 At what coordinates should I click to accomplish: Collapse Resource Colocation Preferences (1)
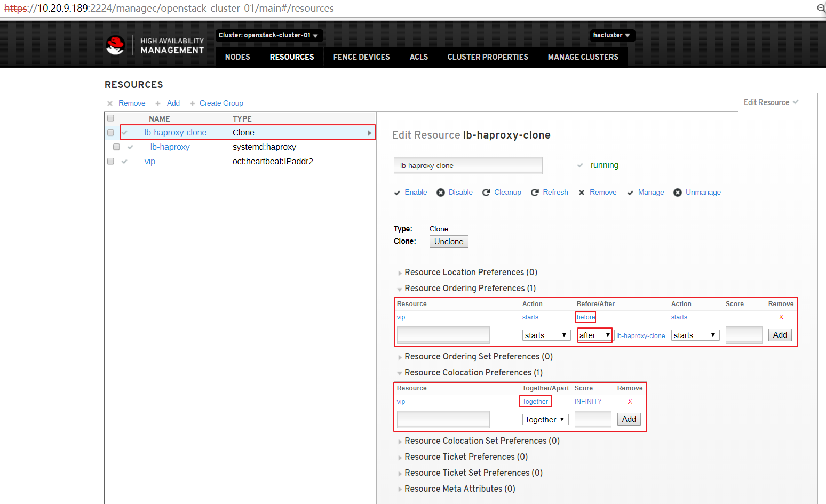473,373
